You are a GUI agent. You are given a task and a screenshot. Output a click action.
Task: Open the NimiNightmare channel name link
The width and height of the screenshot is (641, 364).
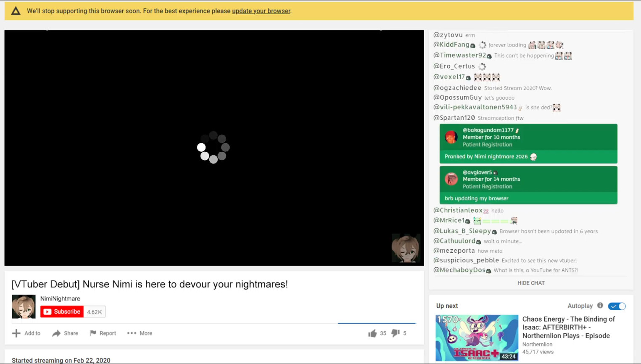point(60,298)
